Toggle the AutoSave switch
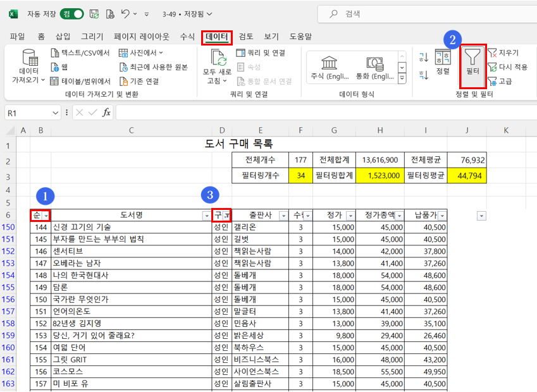537x392 pixels. (x=72, y=14)
